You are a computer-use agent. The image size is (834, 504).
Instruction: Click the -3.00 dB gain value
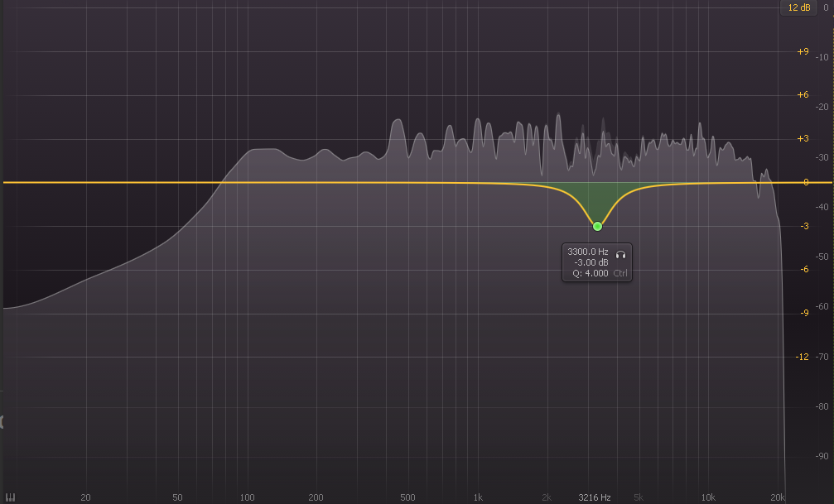pos(591,262)
